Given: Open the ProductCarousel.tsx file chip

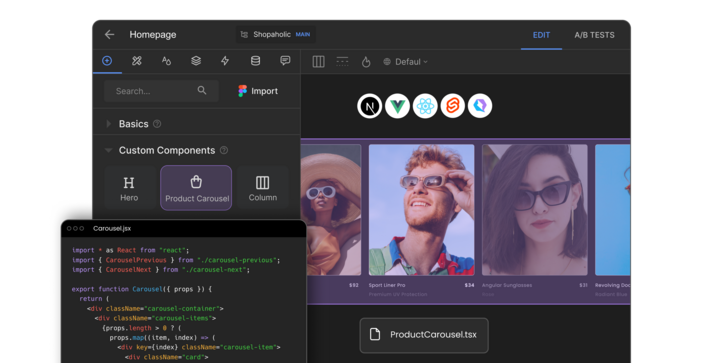Looking at the screenshot, I should (x=424, y=335).
